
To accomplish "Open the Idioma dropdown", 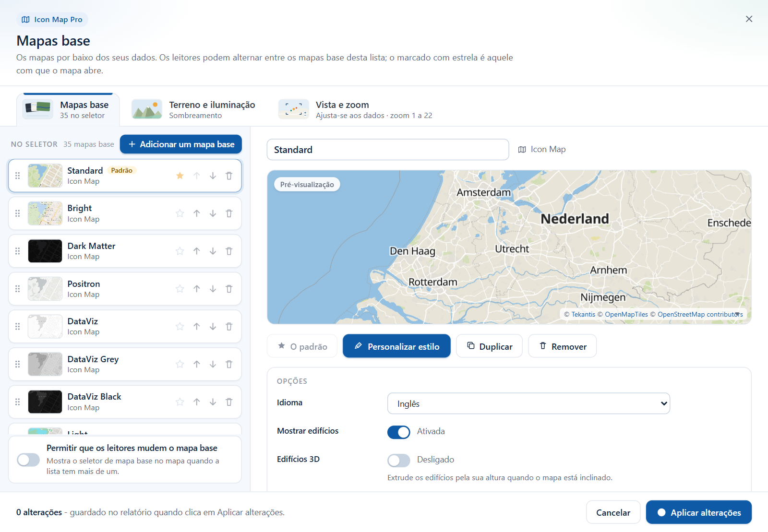I will coord(528,403).
